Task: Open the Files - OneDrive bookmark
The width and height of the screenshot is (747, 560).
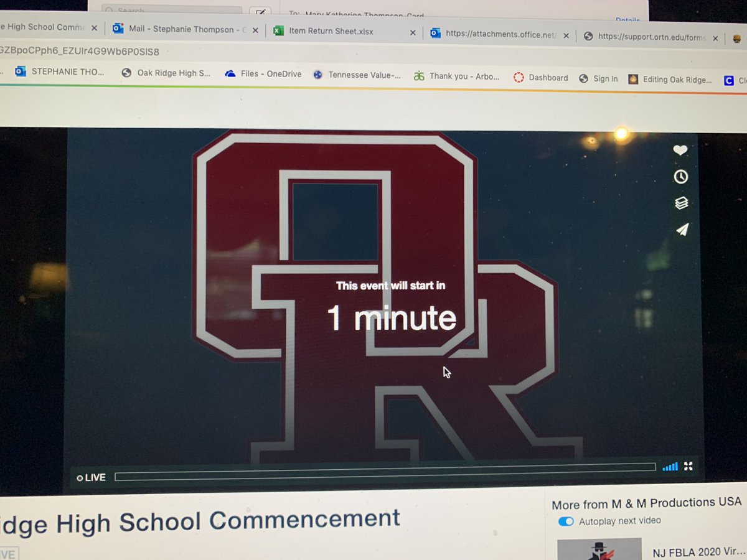Action: pyautogui.click(x=263, y=74)
